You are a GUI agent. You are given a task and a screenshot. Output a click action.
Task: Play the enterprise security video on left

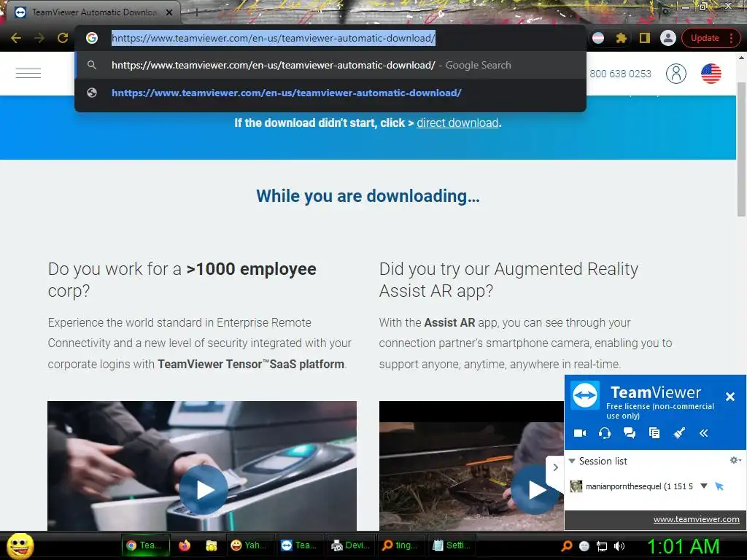pos(203,489)
